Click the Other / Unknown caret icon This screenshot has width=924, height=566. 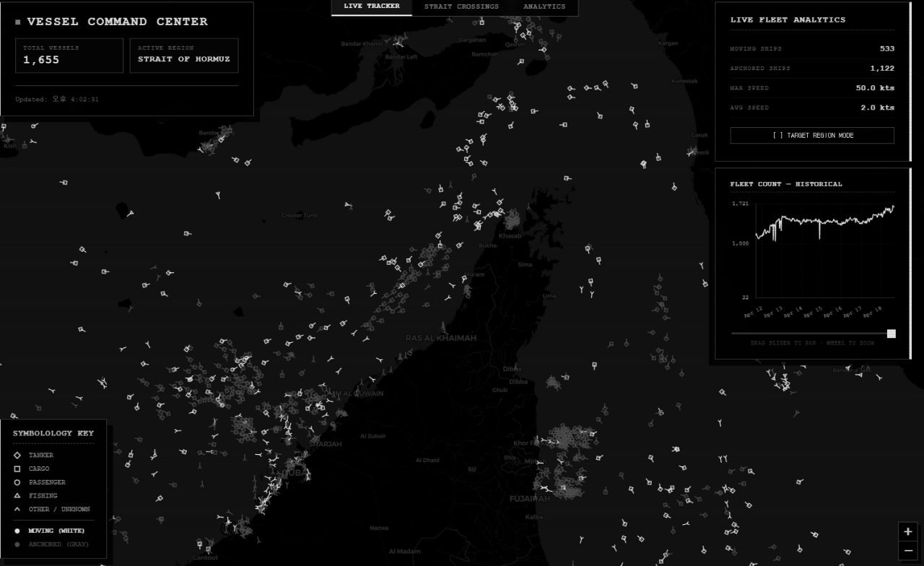click(x=17, y=510)
